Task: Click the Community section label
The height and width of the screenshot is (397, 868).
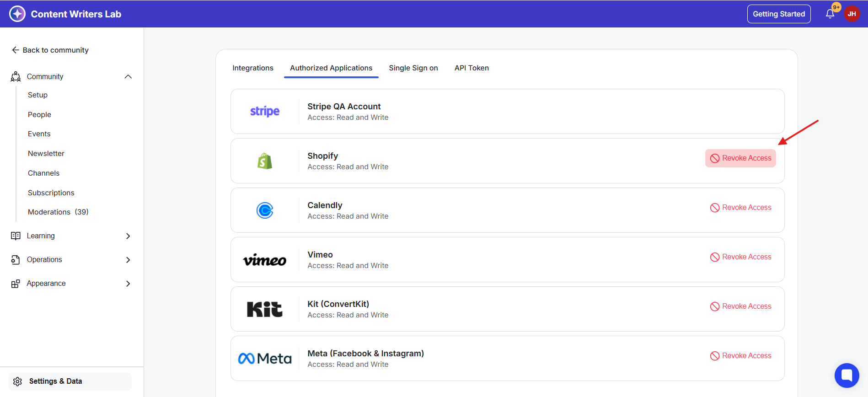Action: click(45, 76)
